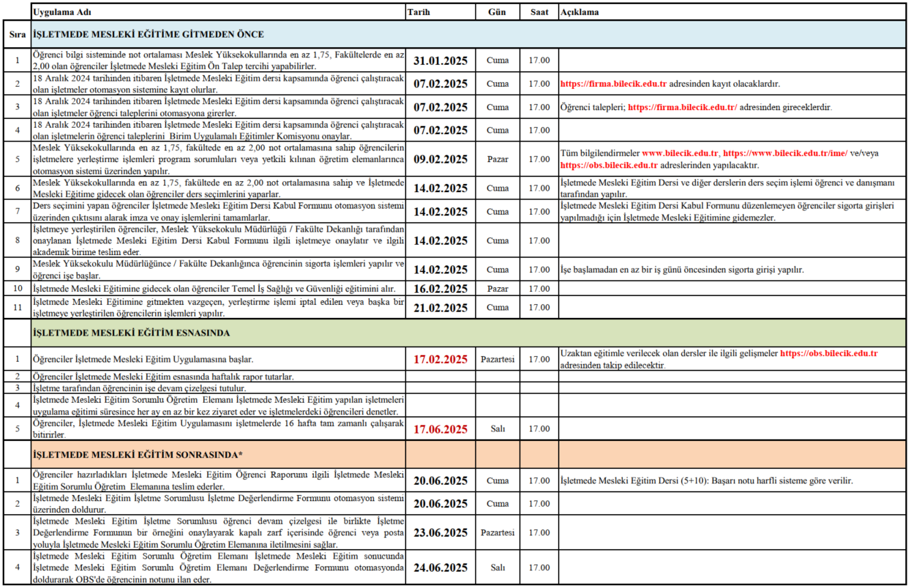Click the https://www.bilecik.edu.tr/ime/ link
This screenshot has width=908, height=588.
coord(785,153)
